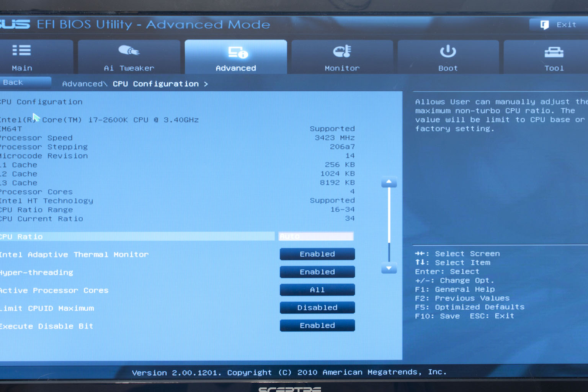
Task: Select Limit CPUID Maximum label
Action: [x=47, y=308]
